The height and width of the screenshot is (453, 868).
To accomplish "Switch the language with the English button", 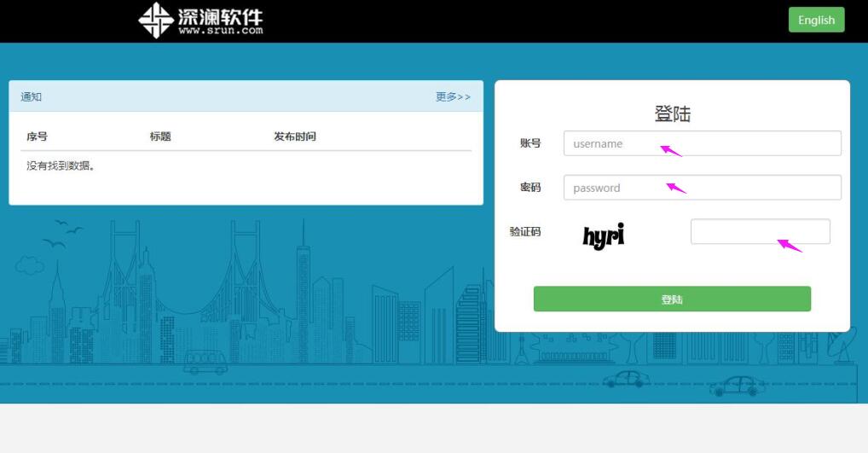I will coord(816,20).
